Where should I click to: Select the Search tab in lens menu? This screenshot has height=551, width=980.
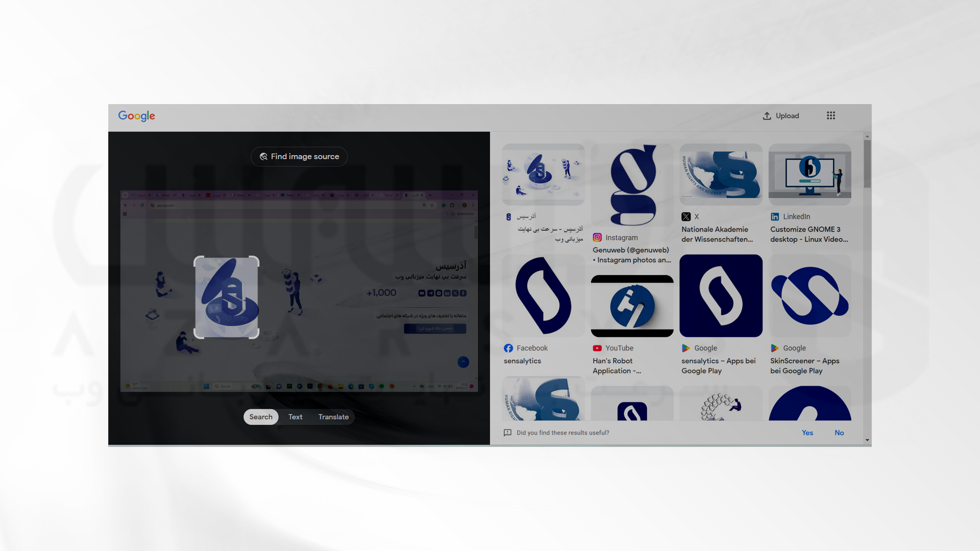[260, 416]
